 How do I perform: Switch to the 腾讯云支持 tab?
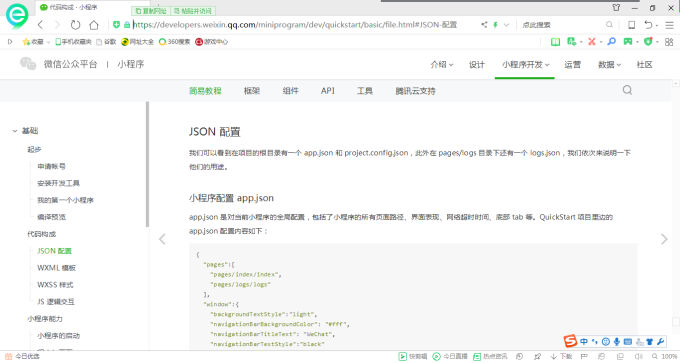tap(415, 91)
